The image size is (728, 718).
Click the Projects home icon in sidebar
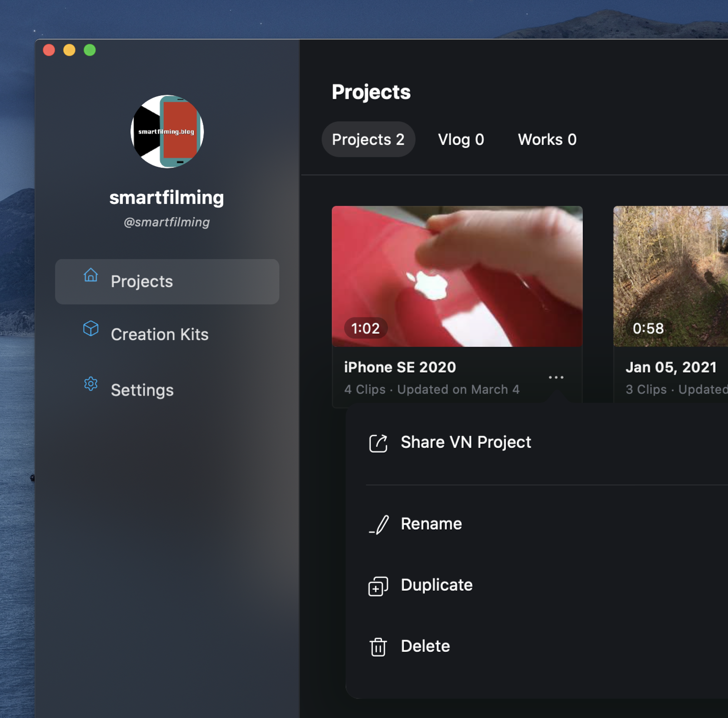91,275
